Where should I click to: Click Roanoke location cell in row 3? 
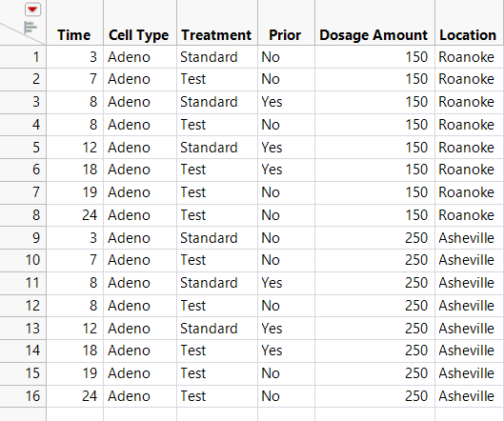point(470,102)
